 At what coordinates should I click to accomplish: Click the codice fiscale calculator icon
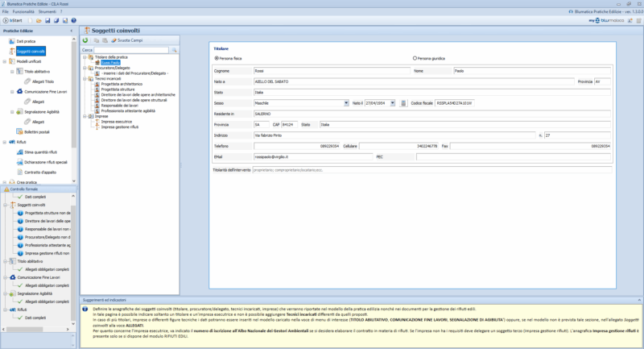pyautogui.click(x=404, y=103)
